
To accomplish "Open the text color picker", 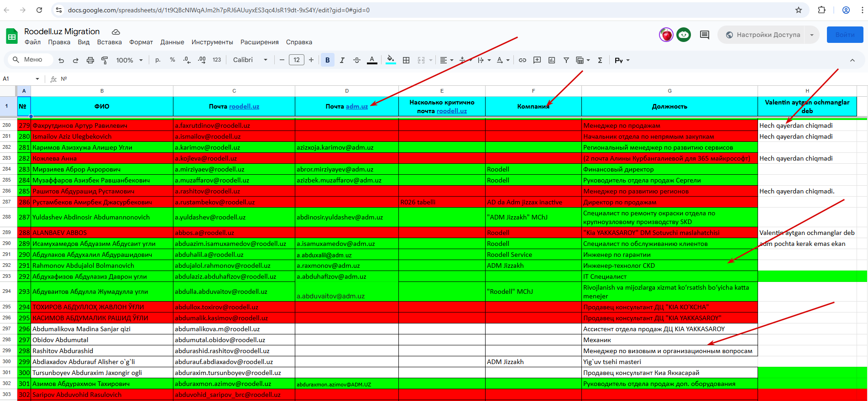I will pos(372,60).
